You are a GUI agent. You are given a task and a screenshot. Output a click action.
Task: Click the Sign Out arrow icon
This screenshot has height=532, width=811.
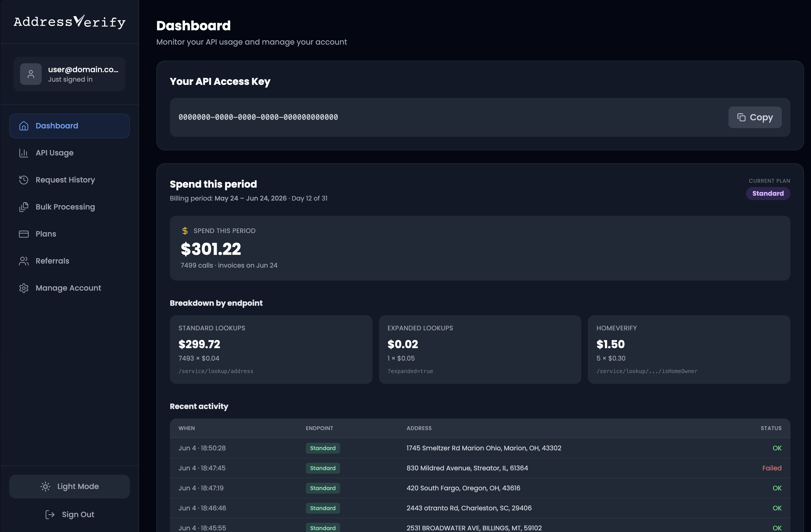pyautogui.click(x=50, y=515)
